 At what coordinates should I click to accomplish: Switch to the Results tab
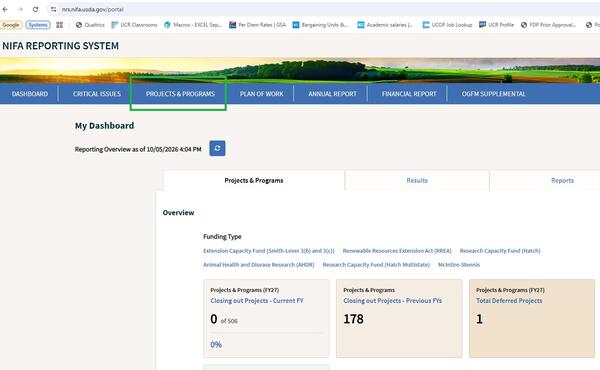coord(417,180)
